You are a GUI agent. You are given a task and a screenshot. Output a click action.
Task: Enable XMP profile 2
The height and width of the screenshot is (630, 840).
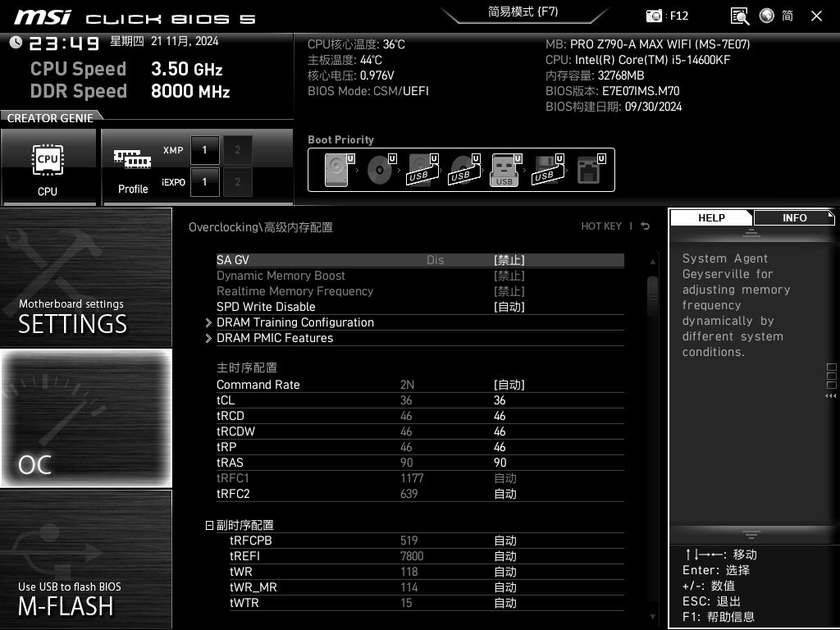click(237, 150)
